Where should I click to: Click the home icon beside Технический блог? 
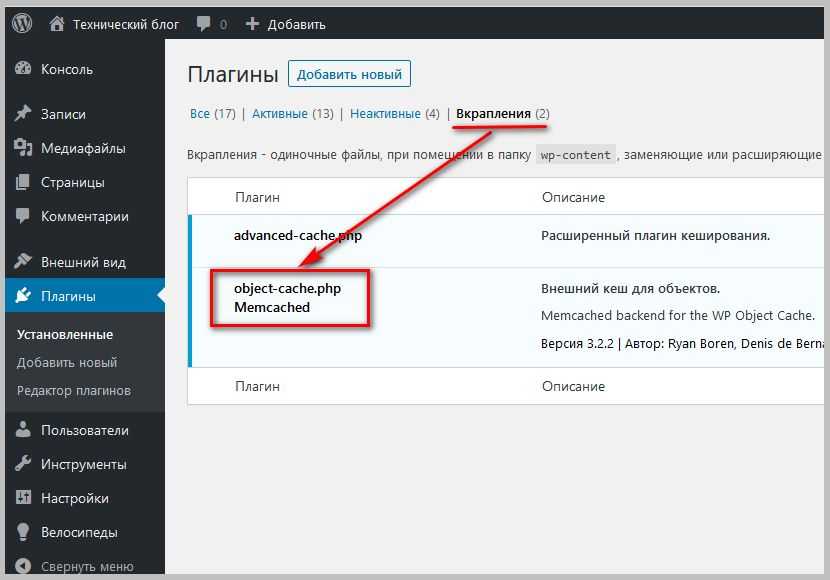[x=57, y=24]
